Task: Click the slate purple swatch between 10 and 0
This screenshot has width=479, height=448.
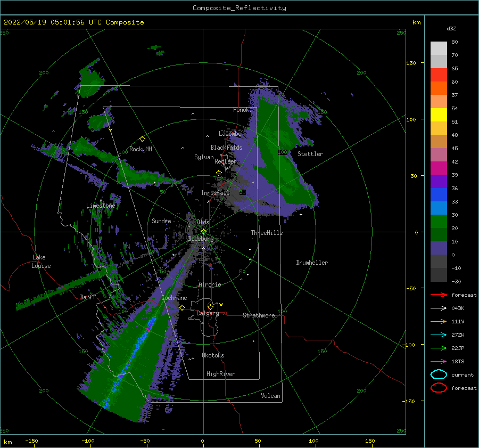Action: (x=439, y=248)
